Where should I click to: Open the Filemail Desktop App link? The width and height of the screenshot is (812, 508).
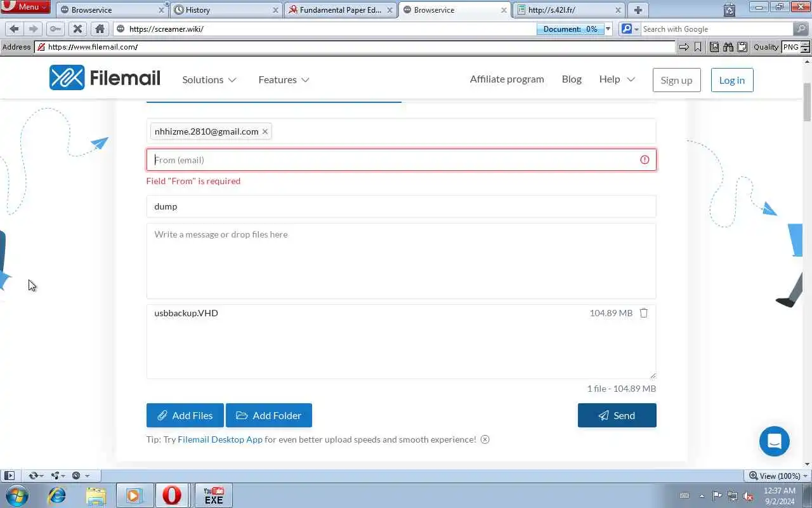[220, 439]
